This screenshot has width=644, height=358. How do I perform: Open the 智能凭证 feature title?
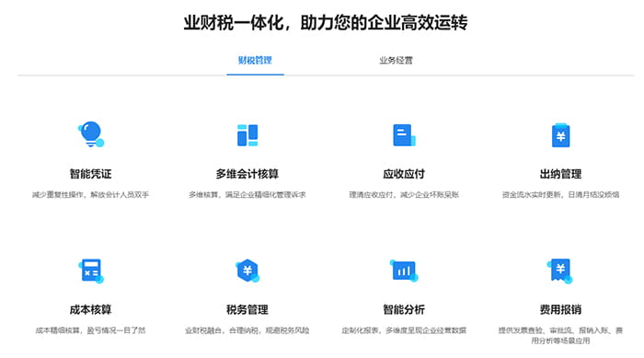click(91, 174)
